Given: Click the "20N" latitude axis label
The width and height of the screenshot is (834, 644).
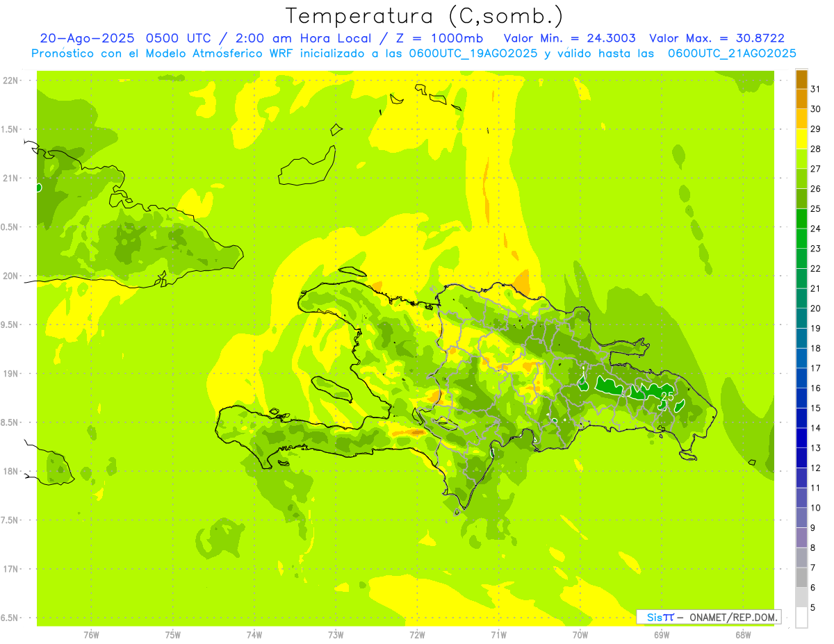Looking at the screenshot, I should click(10, 276).
